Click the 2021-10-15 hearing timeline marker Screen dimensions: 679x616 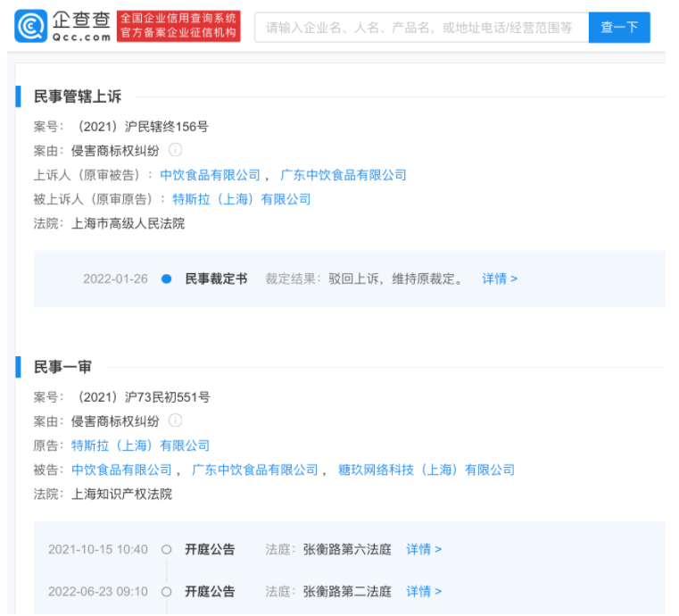(167, 549)
